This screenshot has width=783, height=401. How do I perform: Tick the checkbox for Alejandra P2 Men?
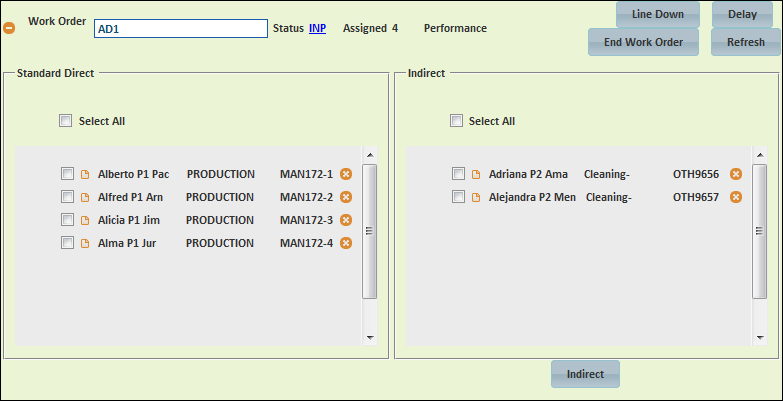click(x=458, y=197)
